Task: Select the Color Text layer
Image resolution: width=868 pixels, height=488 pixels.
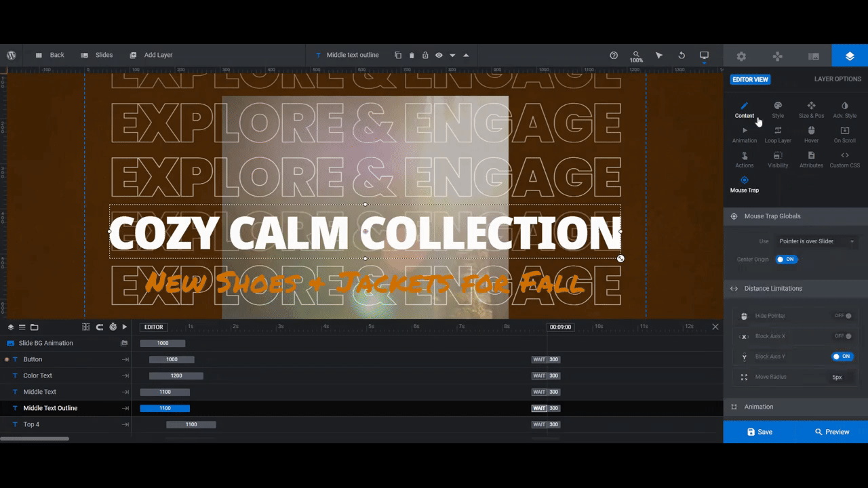Action: point(66,375)
